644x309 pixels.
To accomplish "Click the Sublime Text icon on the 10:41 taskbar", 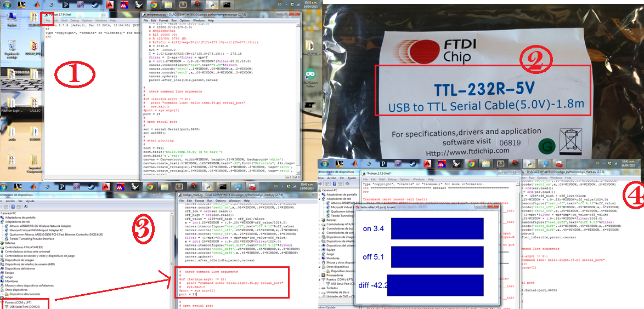I will 500,164.
